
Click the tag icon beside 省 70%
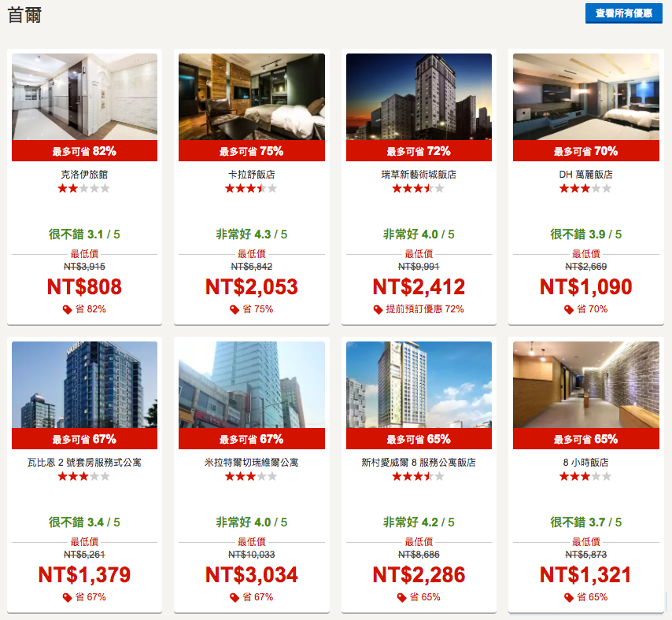(x=569, y=309)
